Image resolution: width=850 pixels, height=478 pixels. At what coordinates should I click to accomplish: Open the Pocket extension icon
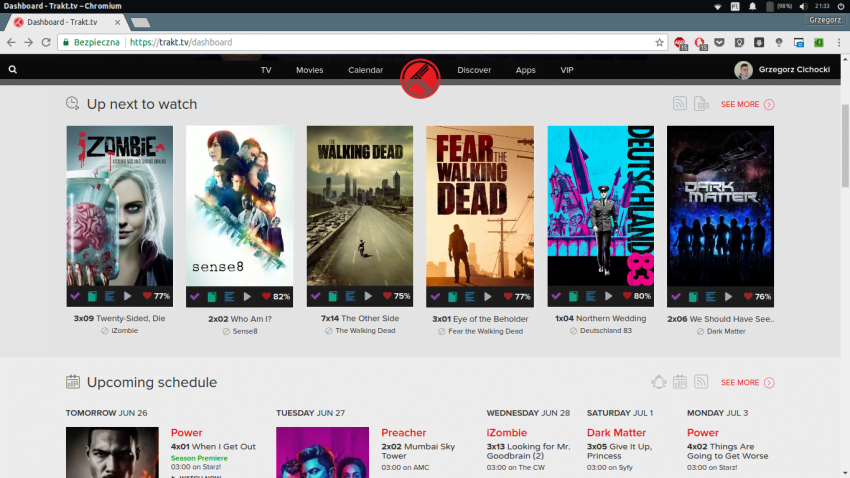point(719,42)
